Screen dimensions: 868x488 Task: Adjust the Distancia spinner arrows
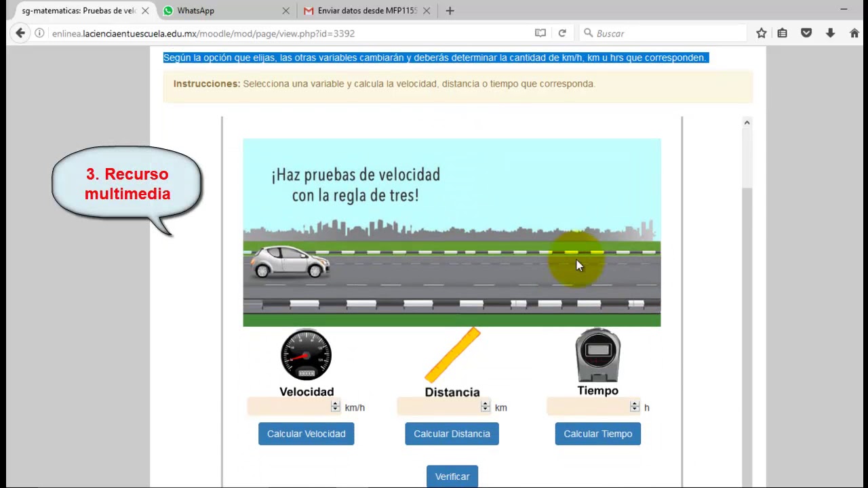tap(485, 407)
